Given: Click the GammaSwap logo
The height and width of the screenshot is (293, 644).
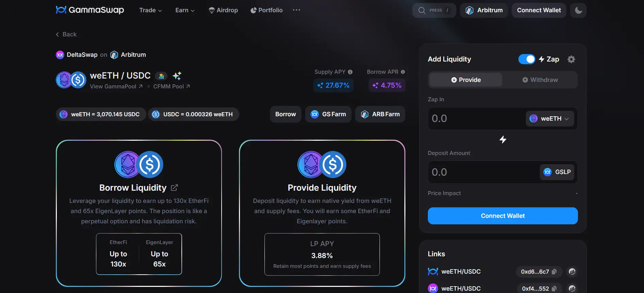Looking at the screenshot, I should click(x=90, y=10).
